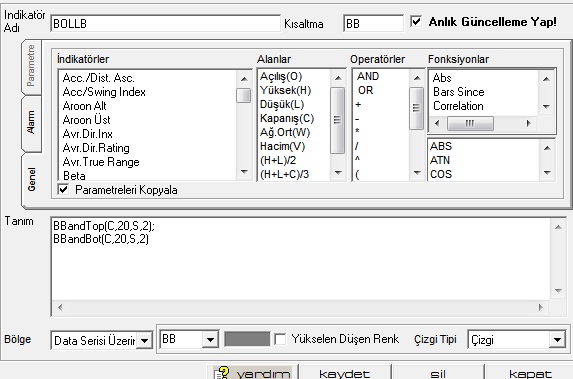Choose Aroon Üst indicator

pyautogui.click(x=86, y=120)
